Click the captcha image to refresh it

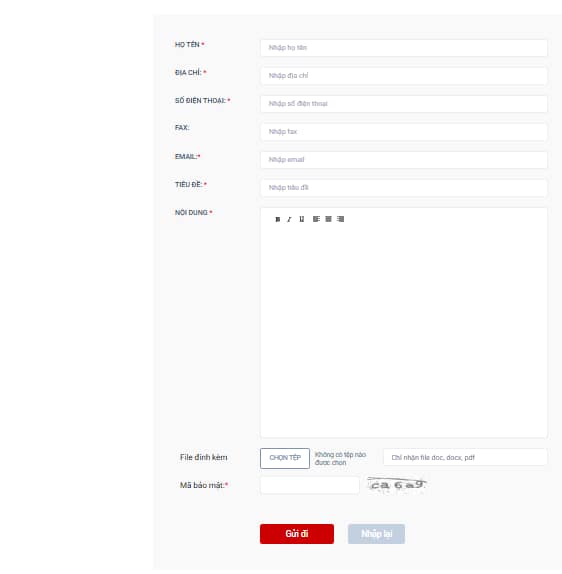(397, 485)
